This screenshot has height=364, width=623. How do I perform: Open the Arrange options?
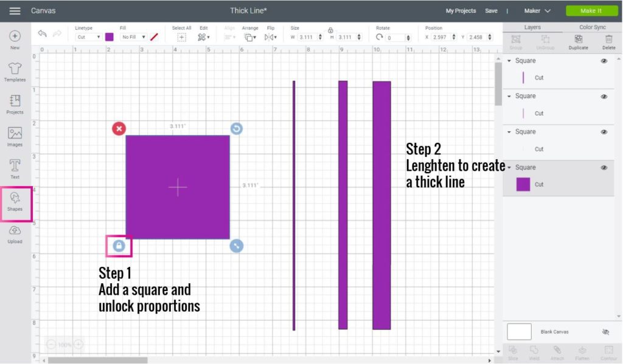(250, 37)
